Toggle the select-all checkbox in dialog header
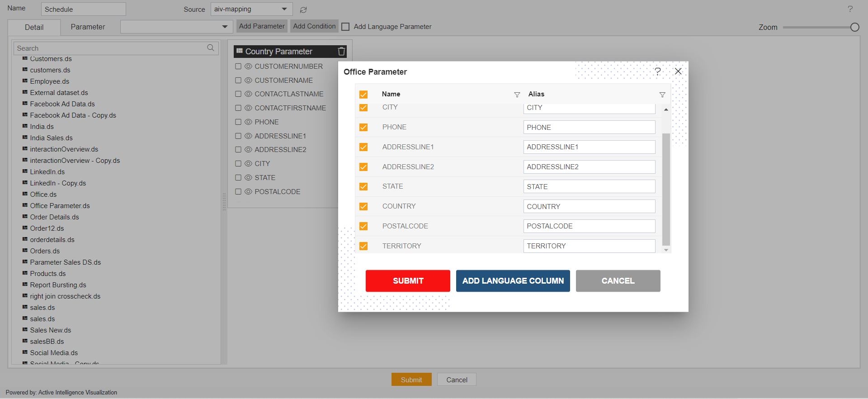 tap(363, 95)
